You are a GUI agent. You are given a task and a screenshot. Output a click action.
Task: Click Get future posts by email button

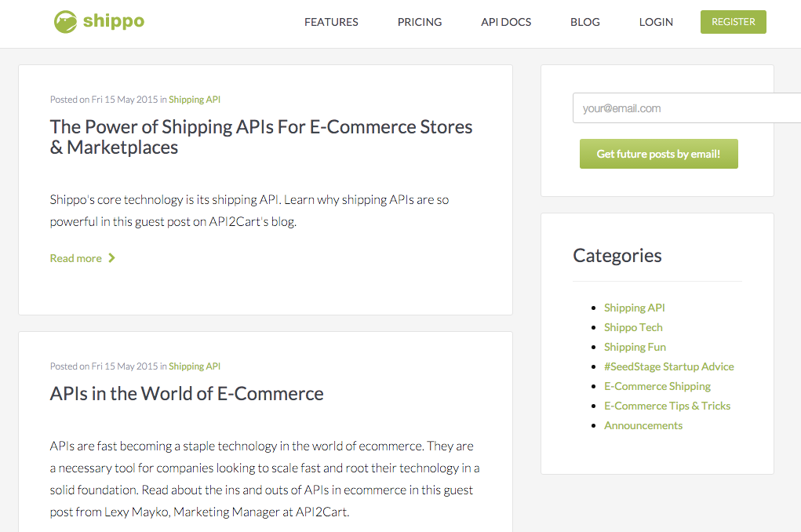point(658,154)
